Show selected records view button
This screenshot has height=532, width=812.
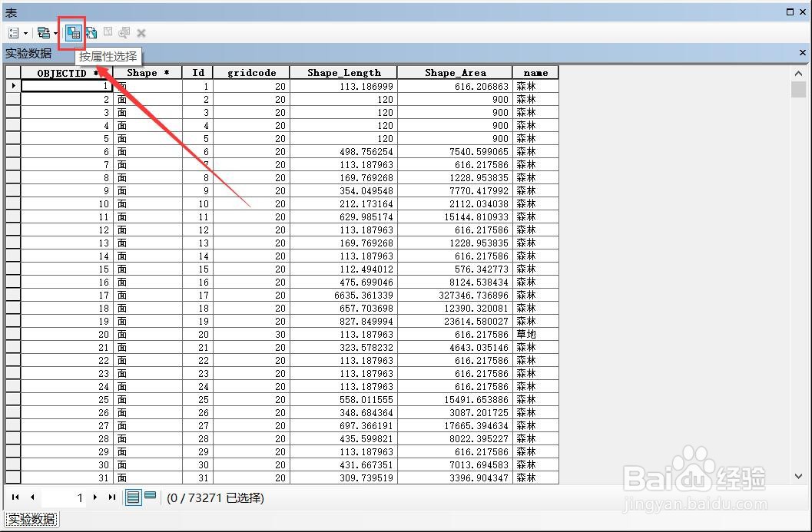(150, 496)
